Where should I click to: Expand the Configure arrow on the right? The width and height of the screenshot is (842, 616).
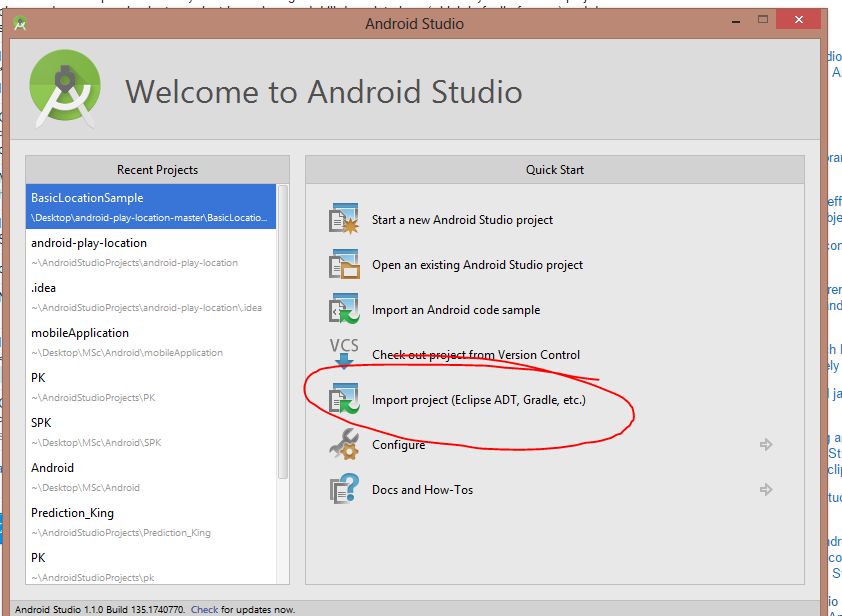point(766,444)
